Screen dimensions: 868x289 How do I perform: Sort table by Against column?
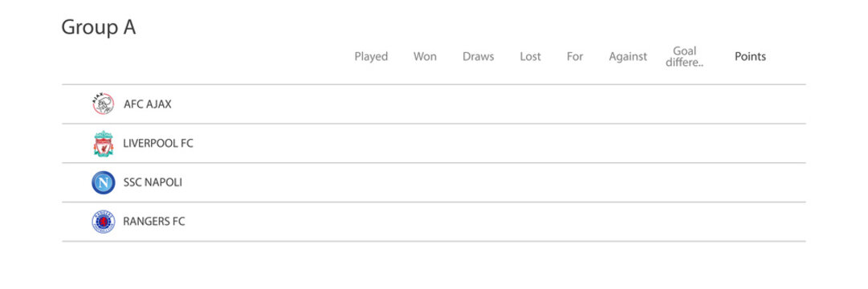coord(628,56)
